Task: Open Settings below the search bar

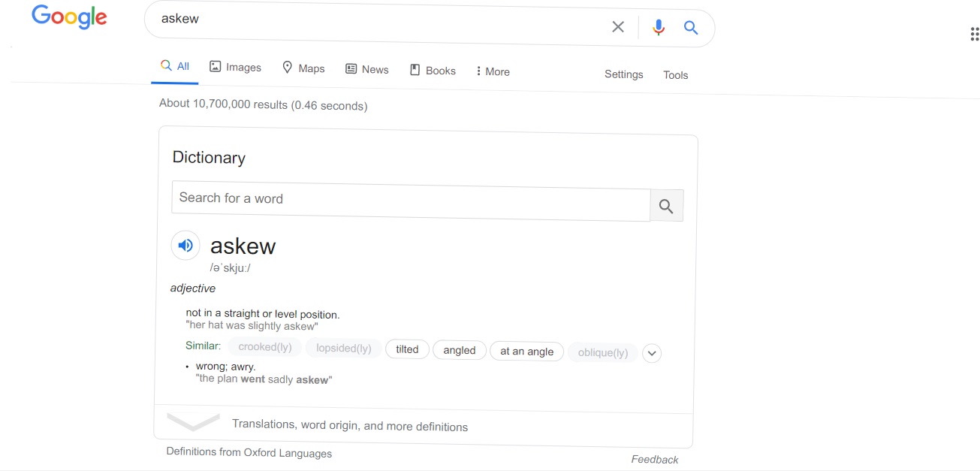Action: (x=623, y=74)
